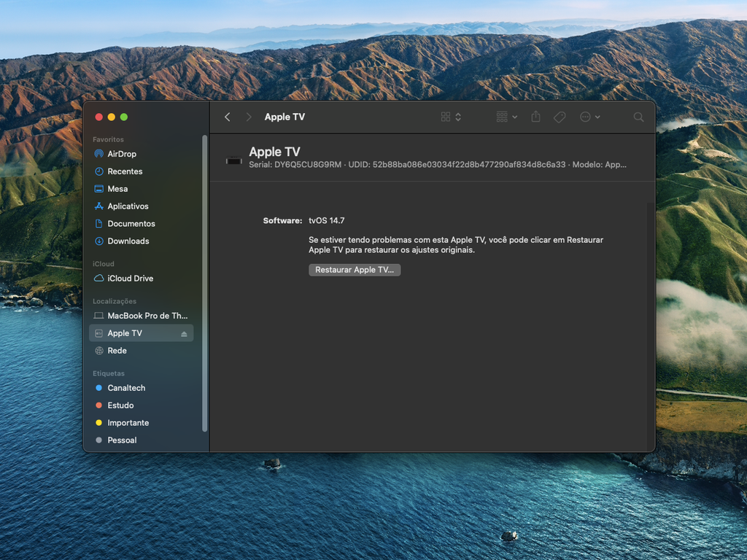747x560 pixels.
Task: Open Recentes in the sidebar
Action: pyautogui.click(x=141, y=171)
